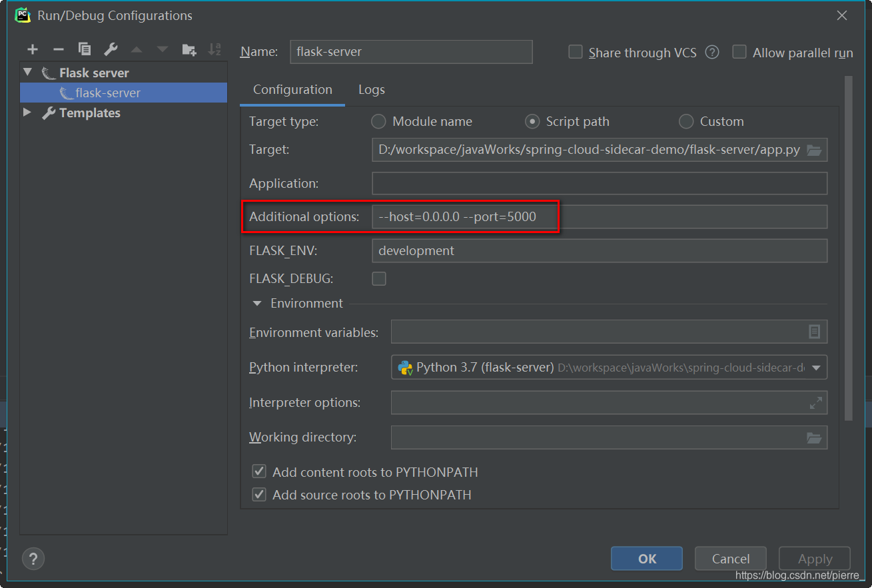Browse for Working directory folder
The height and width of the screenshot is (588, 872).
tap(814, 438)
